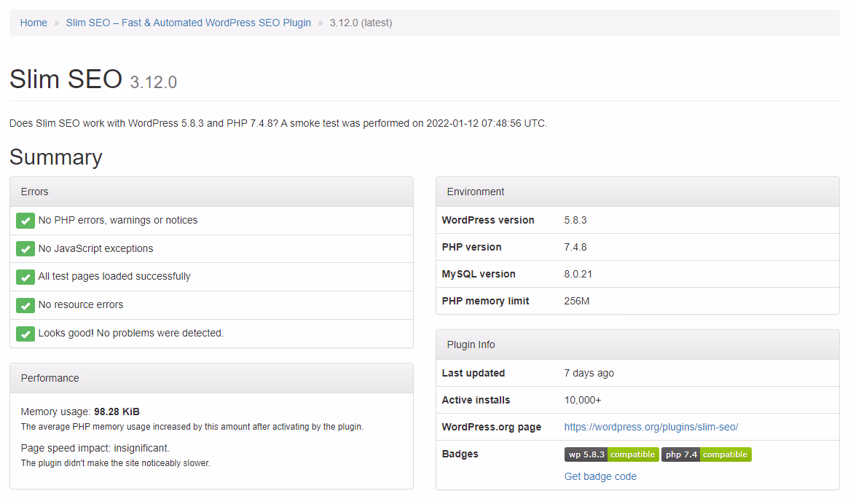Viewport: 853px width, 504px height.
Task: Click the Memory usage 98.28 KiB value
Action: click(x=117, y=412)
